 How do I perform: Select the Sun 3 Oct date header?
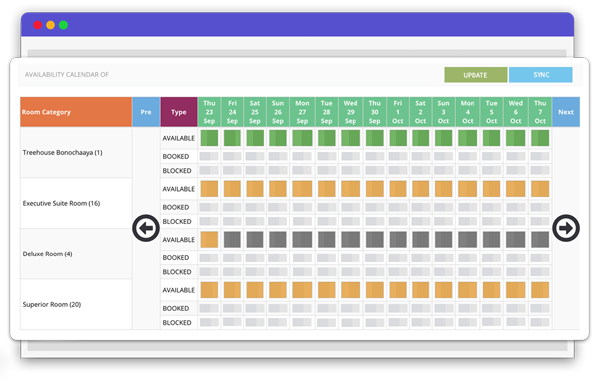tap(443, 112)
